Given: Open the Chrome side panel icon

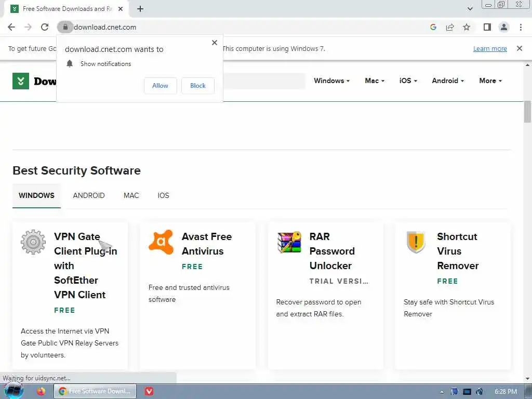Looking at the screenshot, I should point(487,27).
